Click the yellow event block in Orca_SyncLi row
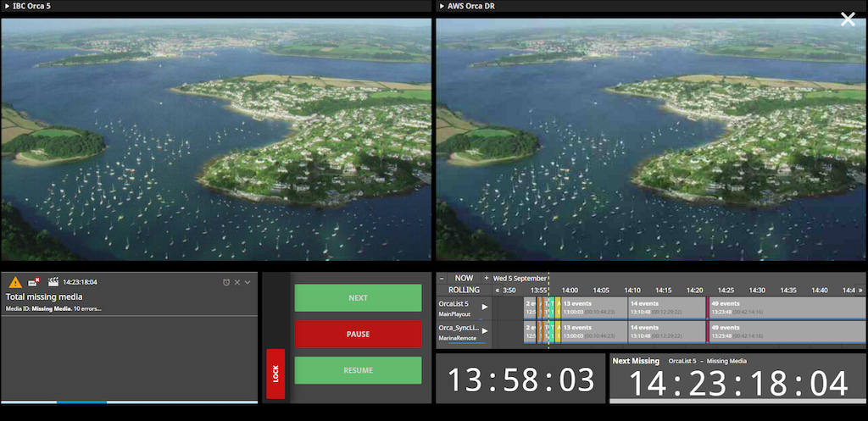Image resolution: width=868 pixels, height=421 pixels. coord(558,332)
